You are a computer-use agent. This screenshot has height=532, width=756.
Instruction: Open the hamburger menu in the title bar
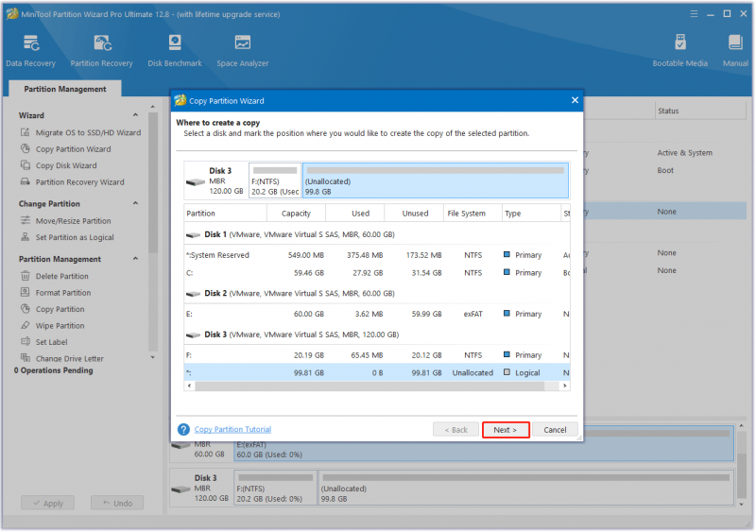694,14
